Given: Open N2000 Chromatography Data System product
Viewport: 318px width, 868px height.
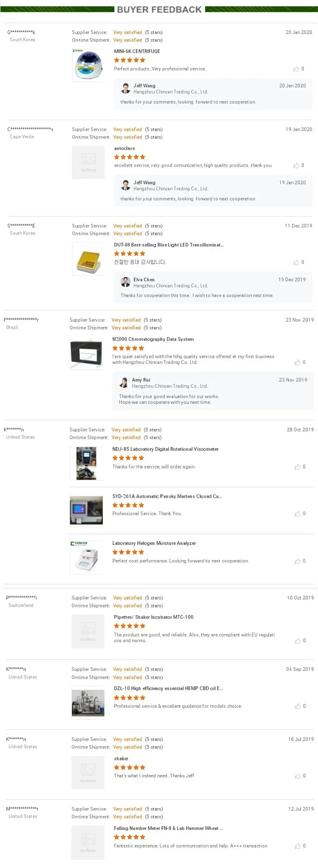Looking at the screenshot, I should click(153, 339).
